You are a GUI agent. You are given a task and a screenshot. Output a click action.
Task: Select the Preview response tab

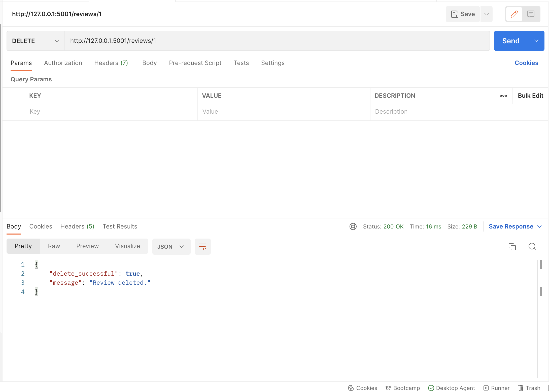(87, 246)
